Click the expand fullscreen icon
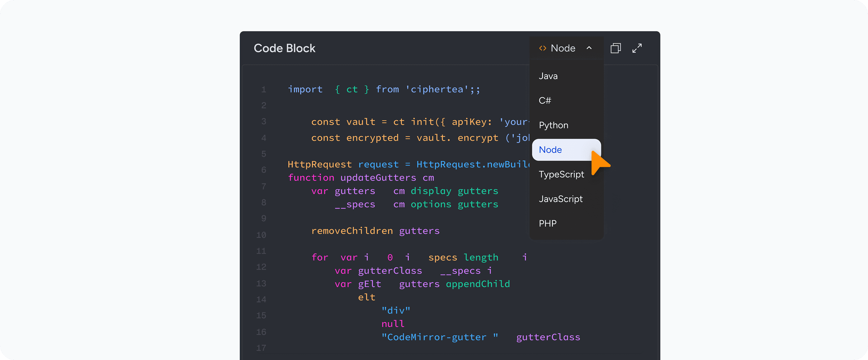This screenshot has width=868, height=360. (637, 48)
